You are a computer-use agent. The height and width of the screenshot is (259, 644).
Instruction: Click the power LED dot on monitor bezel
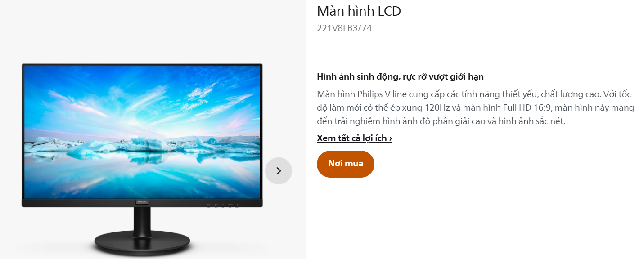243,205
